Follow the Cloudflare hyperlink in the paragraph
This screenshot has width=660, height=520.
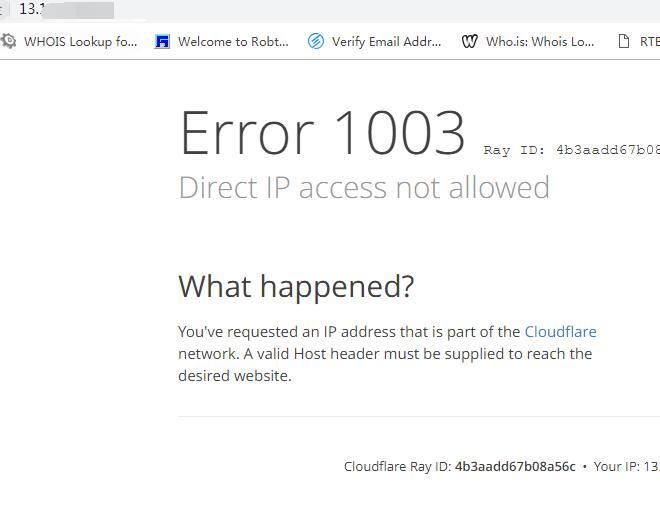560,332
